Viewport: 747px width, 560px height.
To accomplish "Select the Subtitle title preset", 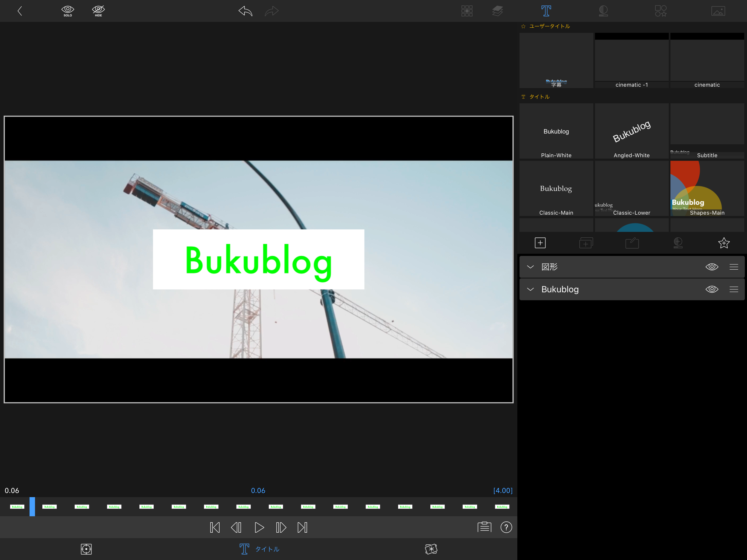I will [x=707, y=131].
